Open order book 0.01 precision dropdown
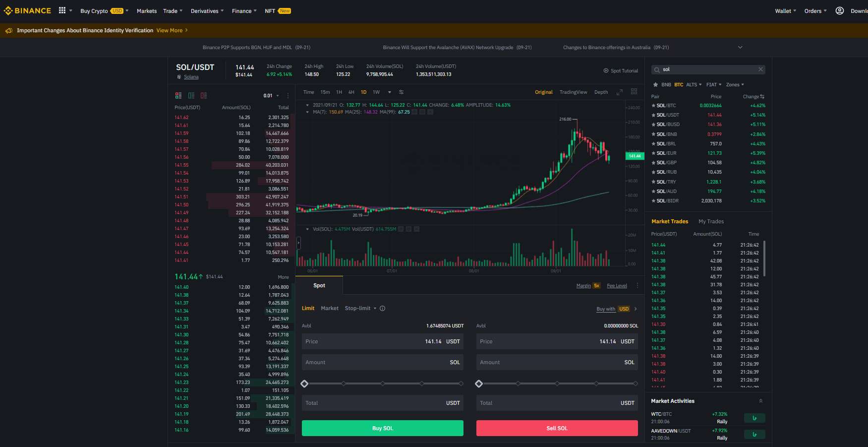868x447 pixels. 272,96
